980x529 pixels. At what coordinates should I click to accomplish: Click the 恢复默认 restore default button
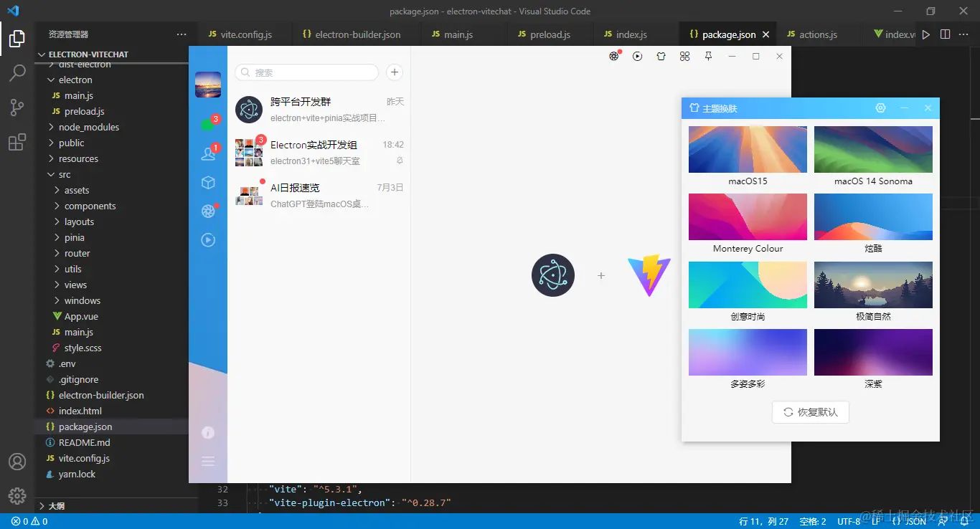click(x=810, y=412)
